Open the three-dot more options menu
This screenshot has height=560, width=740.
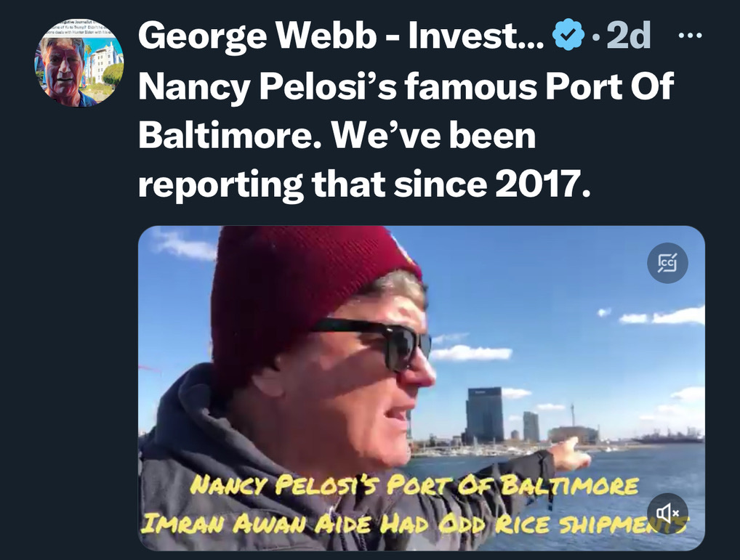690,35
